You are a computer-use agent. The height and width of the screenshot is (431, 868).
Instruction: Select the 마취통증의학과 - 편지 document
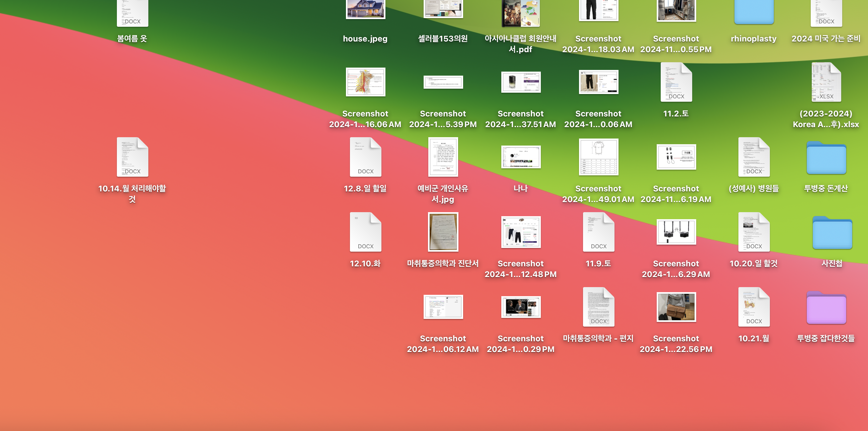point(598,307)
